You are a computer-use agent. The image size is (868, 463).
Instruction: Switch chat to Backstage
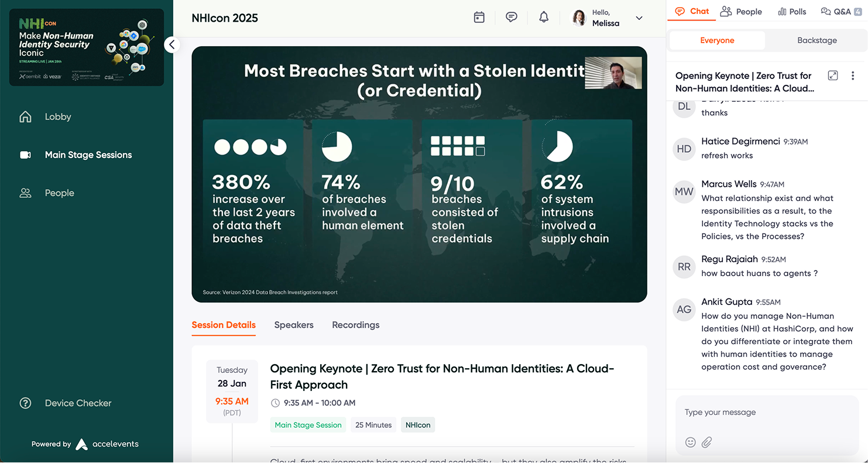tap(816, 40)
